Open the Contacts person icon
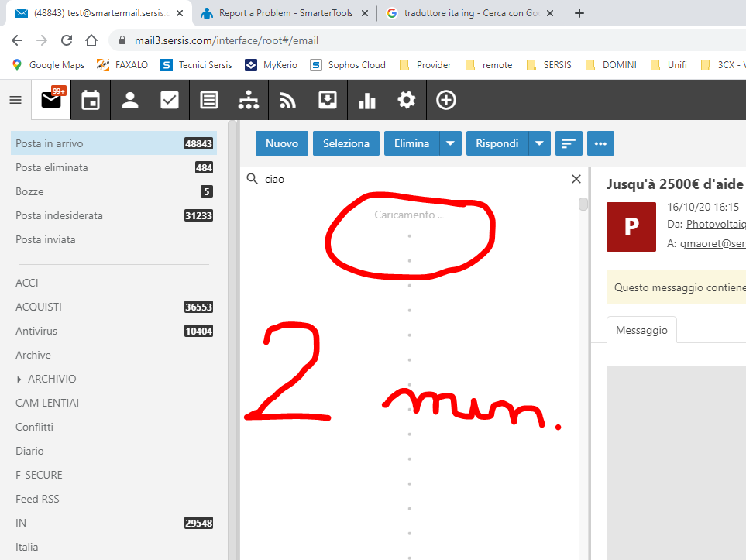 pos(130,100)
